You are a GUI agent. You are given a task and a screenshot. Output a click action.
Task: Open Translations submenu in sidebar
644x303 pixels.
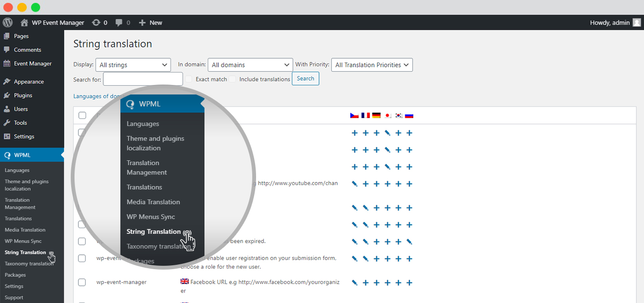click(x=18, y=219)
